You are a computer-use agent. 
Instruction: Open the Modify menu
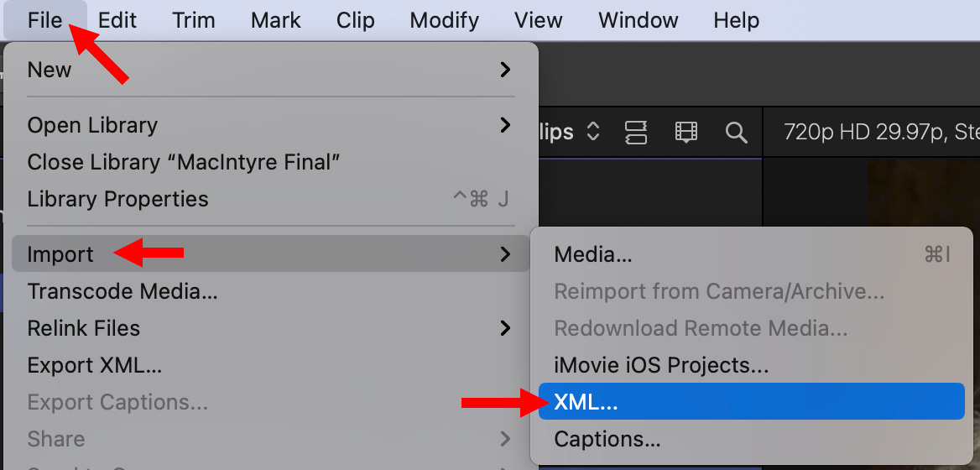[x=445, y=20]
